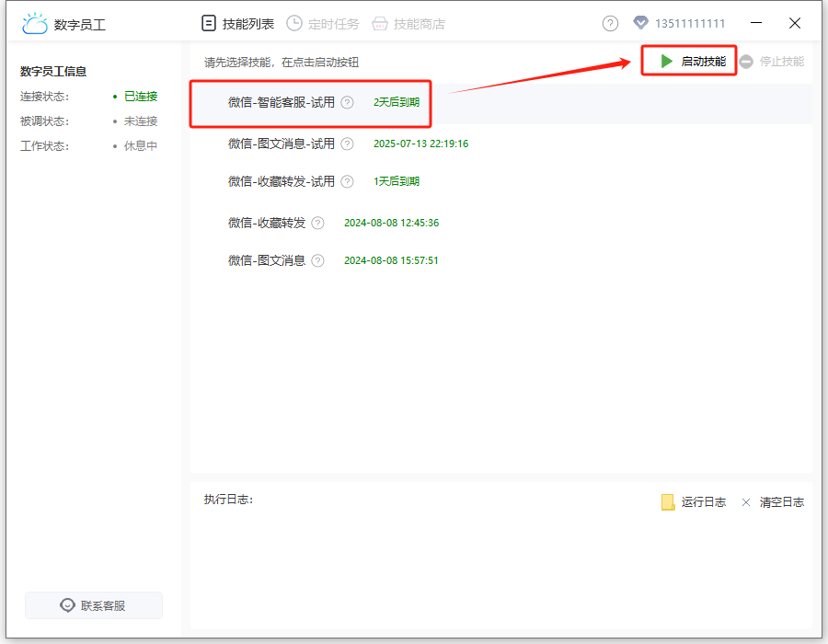Click the 数字员工信息 heading

click(53, 71)
